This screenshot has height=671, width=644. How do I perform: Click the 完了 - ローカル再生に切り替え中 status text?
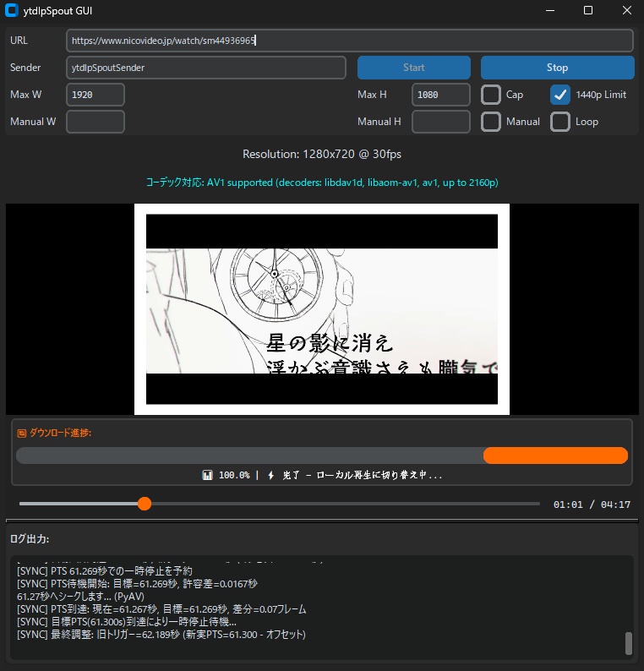[362, 475]
